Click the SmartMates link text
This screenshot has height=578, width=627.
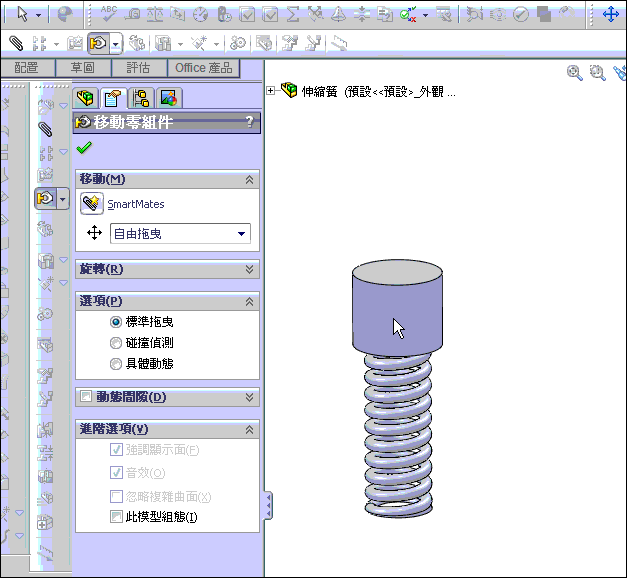[x=136, y=204]
